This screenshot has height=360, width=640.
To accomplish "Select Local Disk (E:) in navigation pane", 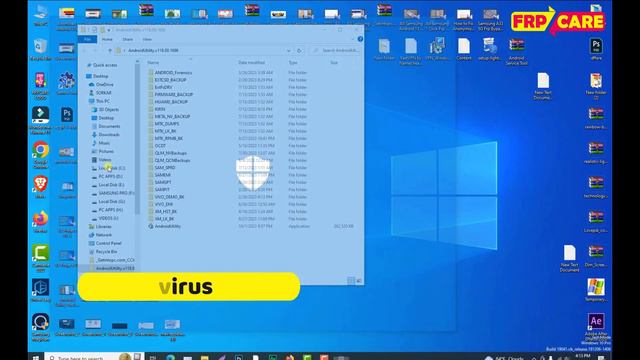I will (111, 185).
